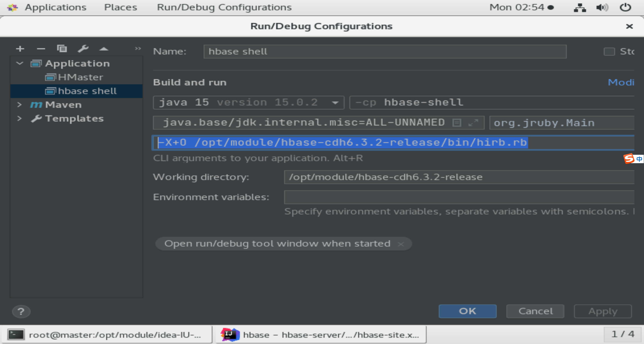Expand the Maven tree node
The height and width of the screenshot is (344, 644).
(19, 105)
